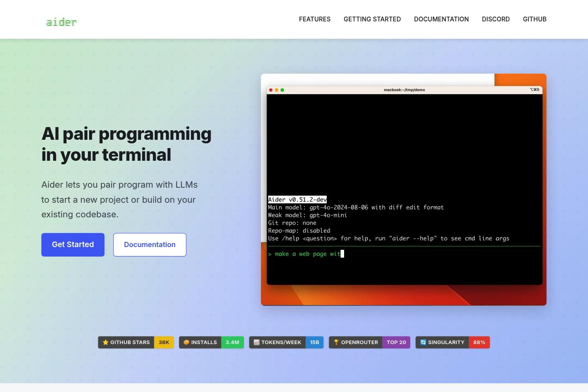Open the GitHub nav link
The image size is (588, 392).
coord(535,19)
